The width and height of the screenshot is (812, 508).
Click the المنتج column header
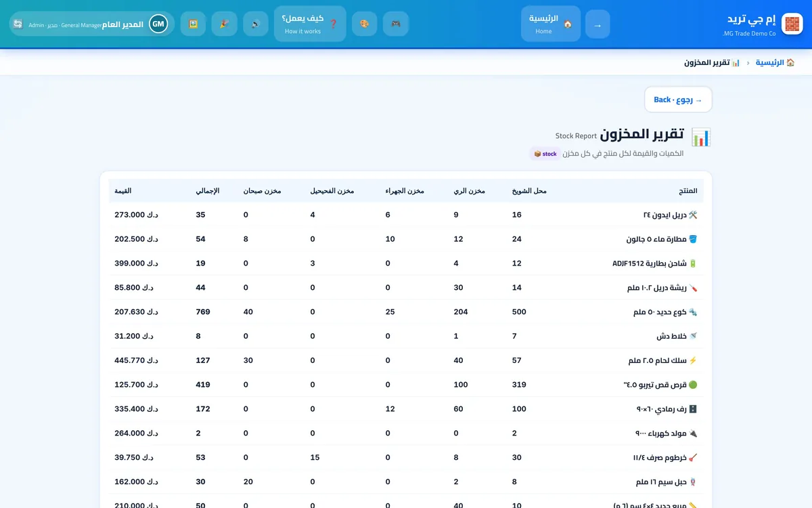pyautogui.click(x=688, y=191)
